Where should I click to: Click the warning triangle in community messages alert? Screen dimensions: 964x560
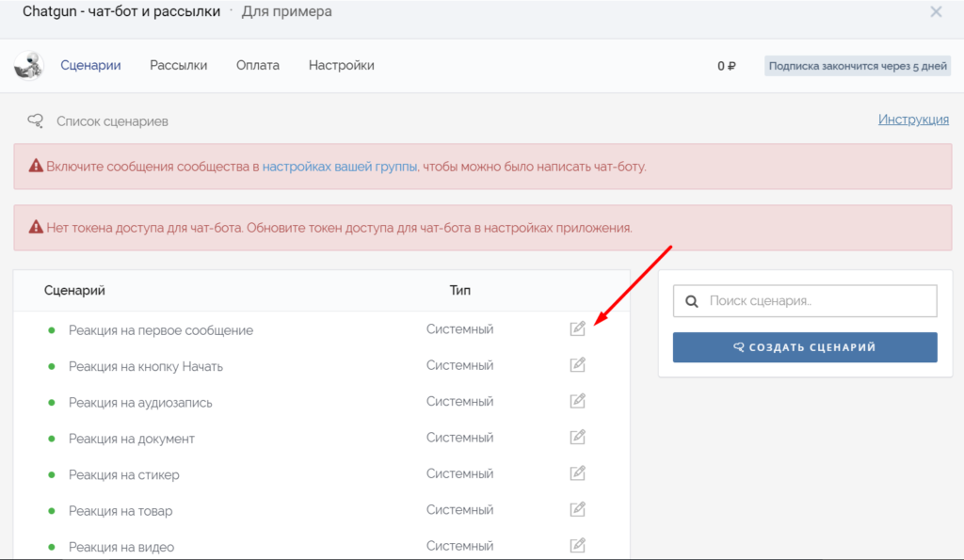36,166
